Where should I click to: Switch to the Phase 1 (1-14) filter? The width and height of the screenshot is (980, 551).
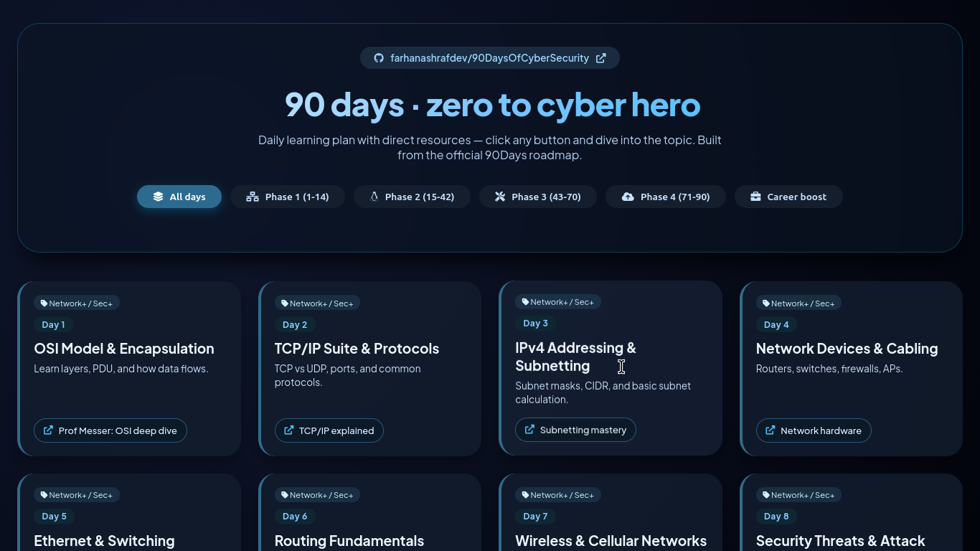click(x=288, y=197)
